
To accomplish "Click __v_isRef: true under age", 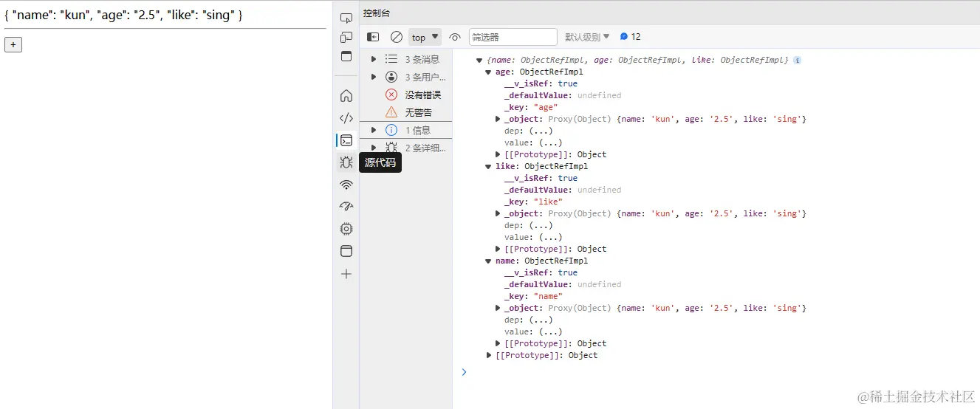I will click(541, 83).
